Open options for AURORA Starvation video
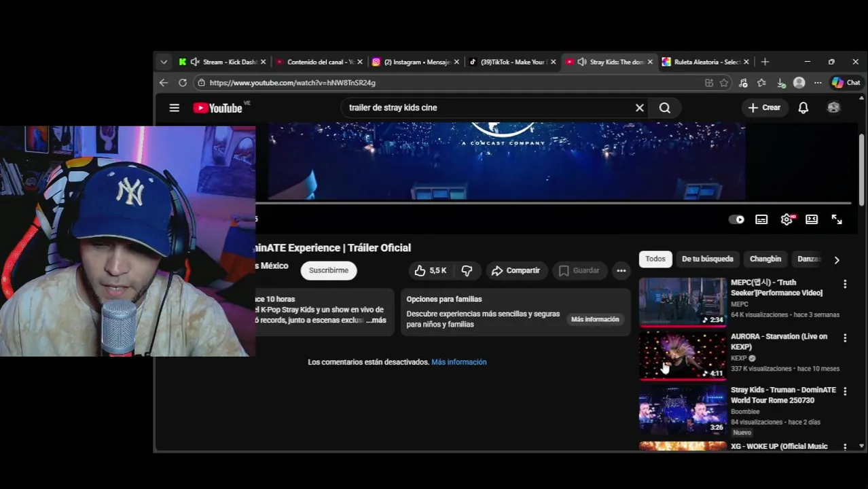Screen dimensions: 868x489 [x=845, y=338]
